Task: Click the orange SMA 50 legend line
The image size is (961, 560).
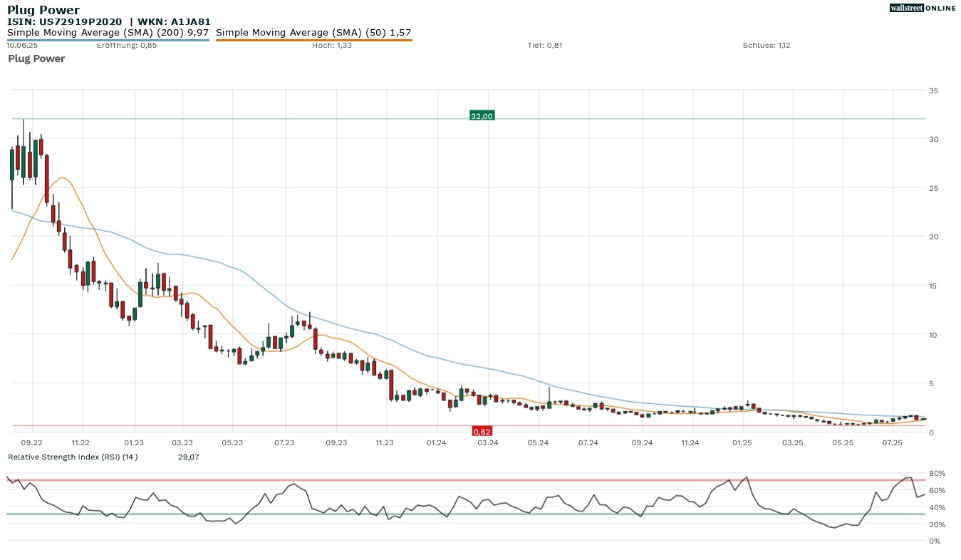Action: tap(313, 40)
